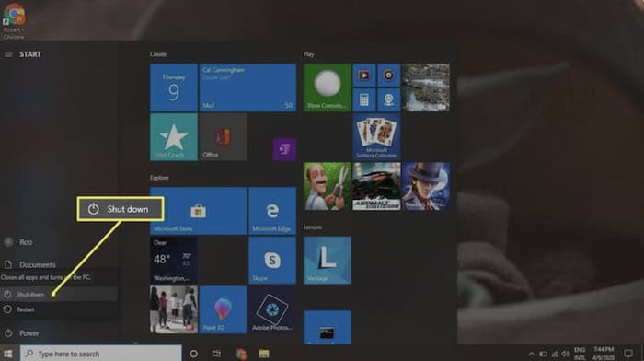Focus the Type here to search box
Screen dimensions: 644x361
(x=101, y=354)
